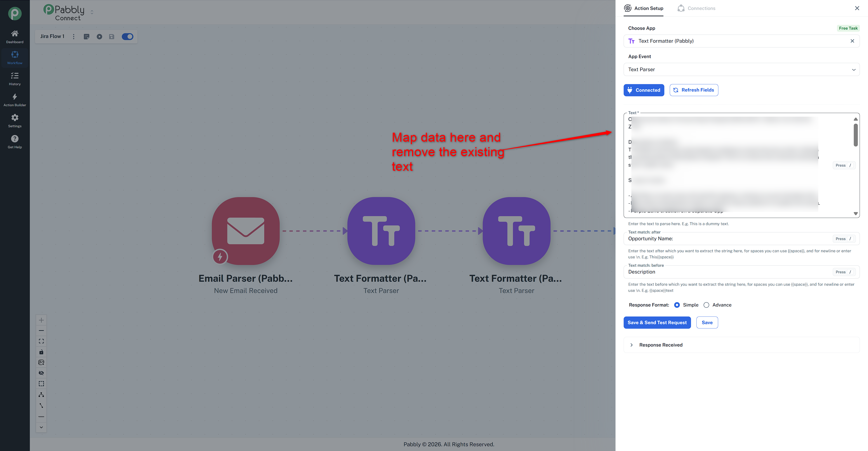This screenshot has height=451, width=868.
Task: Click the green Pabbly logo in sidebar
Action: 15,14
